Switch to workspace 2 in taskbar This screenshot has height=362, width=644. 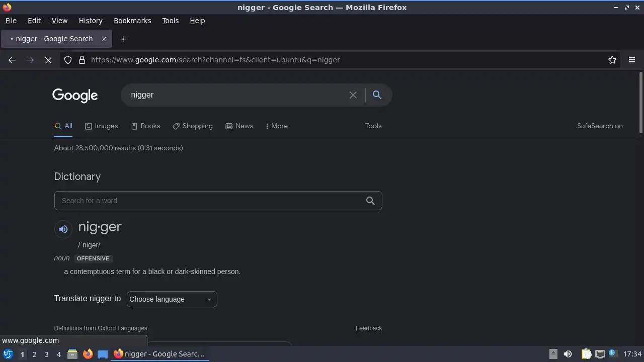point(34,354)
